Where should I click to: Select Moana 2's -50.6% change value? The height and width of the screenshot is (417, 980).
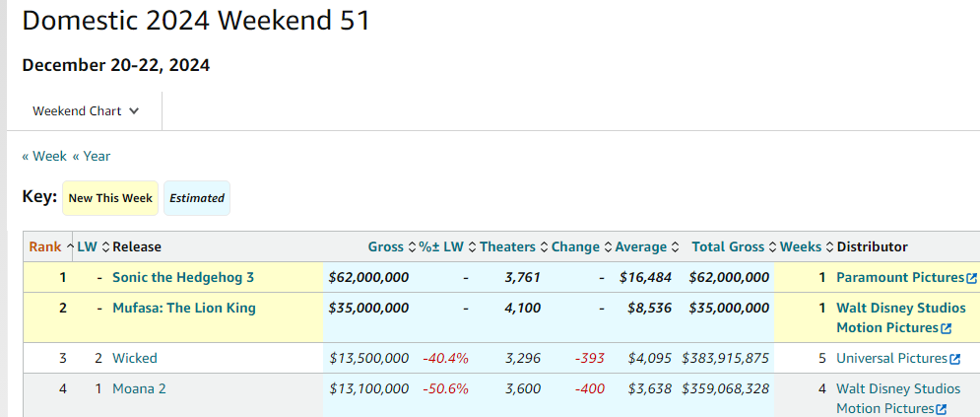coord(445,388)
